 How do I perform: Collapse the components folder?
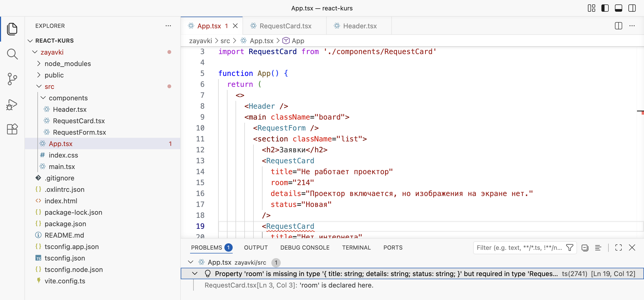(43, 98)
